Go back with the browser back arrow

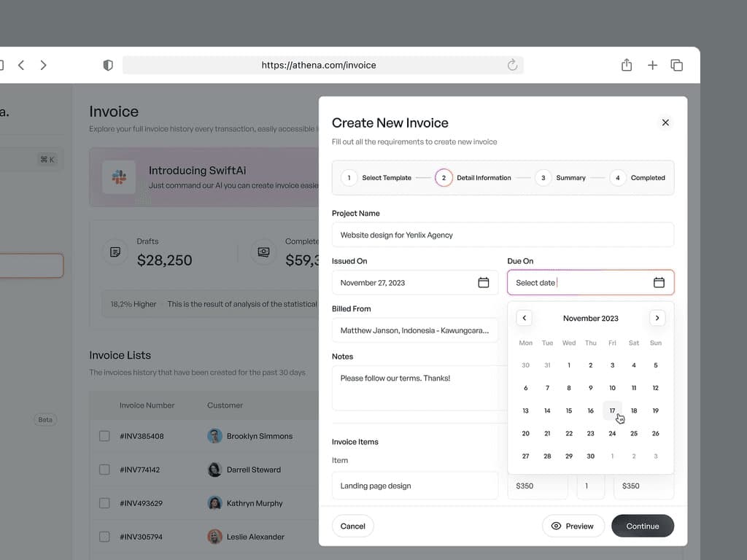[21, 65]
